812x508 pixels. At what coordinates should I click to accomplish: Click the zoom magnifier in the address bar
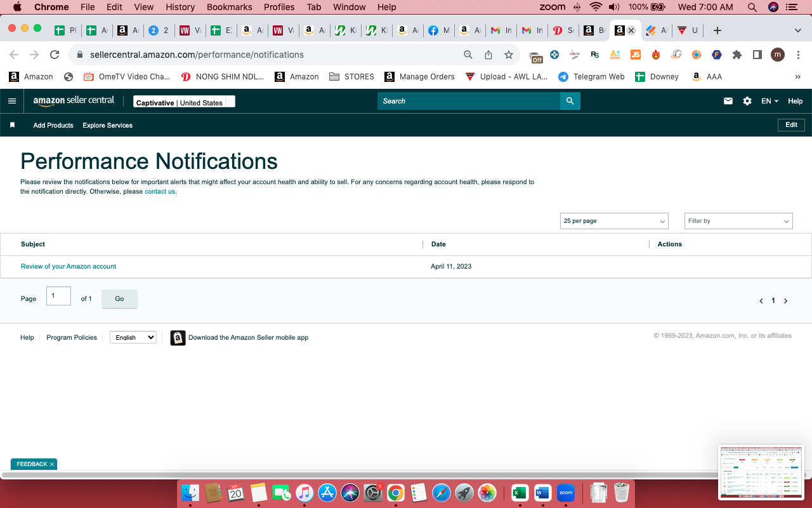pyautogui.click(x=468, y=55)
